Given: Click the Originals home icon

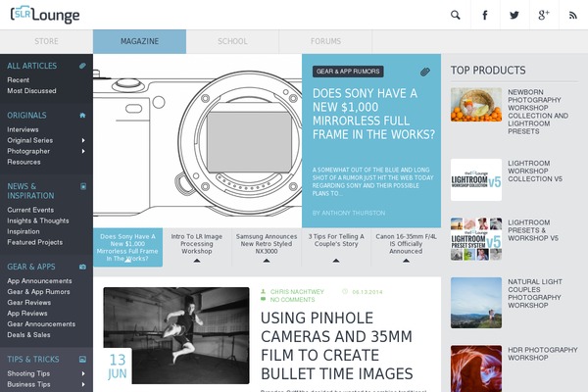Looking at the screenshot, I should coord(82,116).
